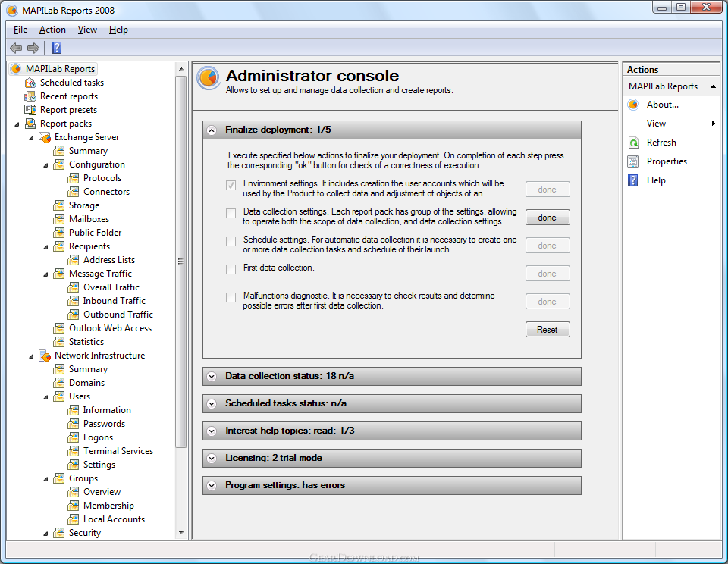The height and width of the screenshot is (564, 728).
Task: Open the Action menu
Action: 52,30
